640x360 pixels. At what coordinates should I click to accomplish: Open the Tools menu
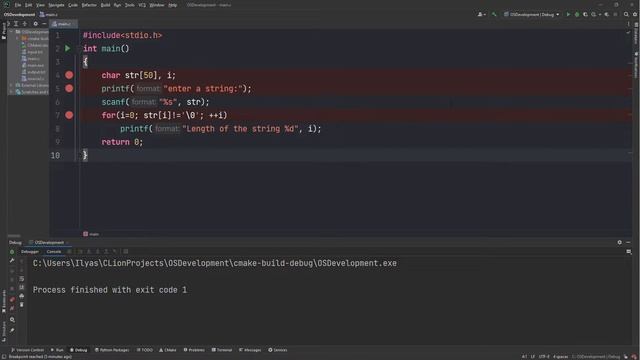click(129, 5)
